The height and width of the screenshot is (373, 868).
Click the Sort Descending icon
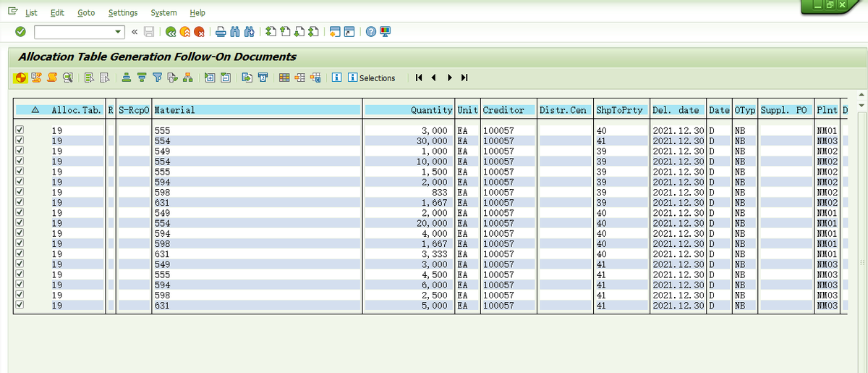pyautogui.click(x=142, y=77)
